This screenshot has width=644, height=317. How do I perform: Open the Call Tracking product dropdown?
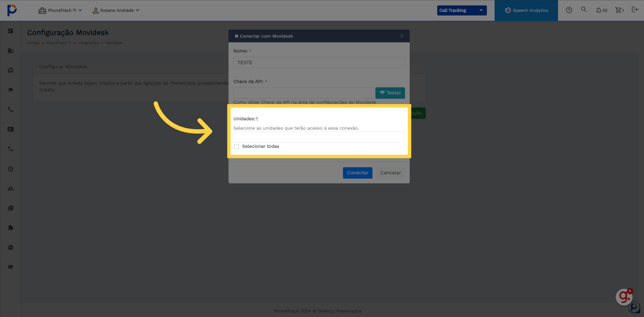pyautogui.click(x=462, y=10)
